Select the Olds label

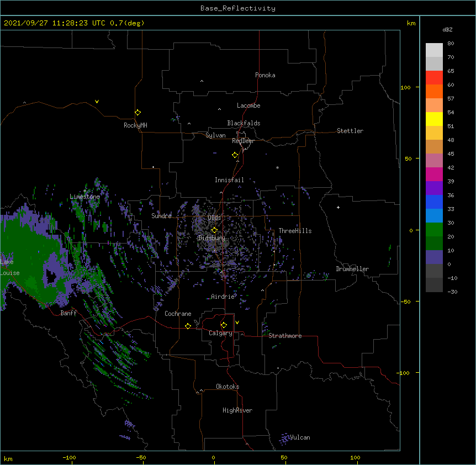pyautogui.click(x=214, y=218)
